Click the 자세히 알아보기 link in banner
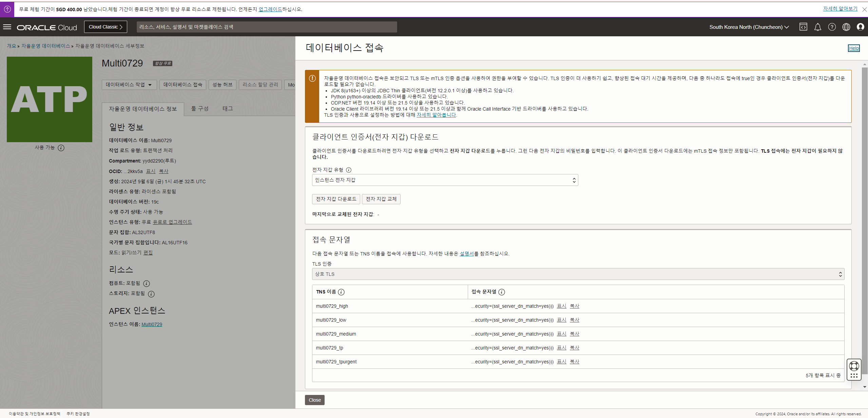868x418 pixels. [840, 9]
